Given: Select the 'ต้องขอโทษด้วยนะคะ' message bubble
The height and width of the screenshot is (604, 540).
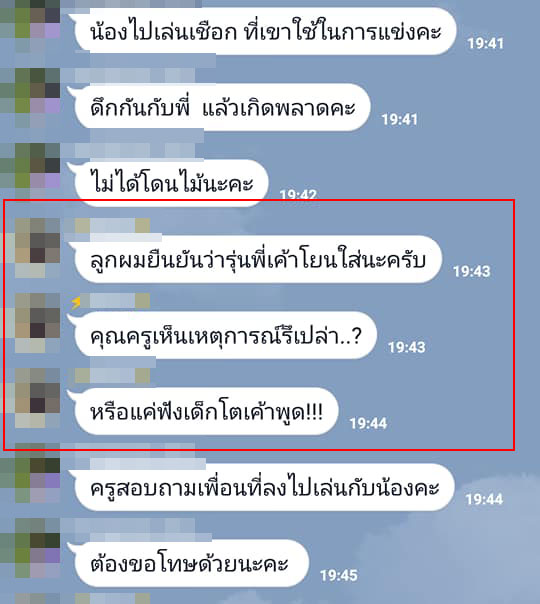Looking at the screenshot, I should point(190,563).
